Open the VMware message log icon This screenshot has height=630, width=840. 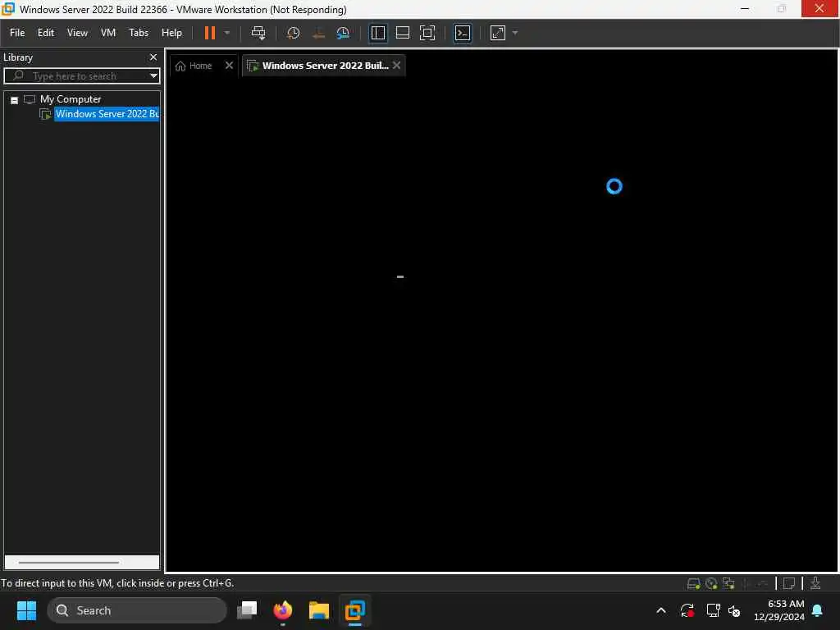tap(789, 583)
